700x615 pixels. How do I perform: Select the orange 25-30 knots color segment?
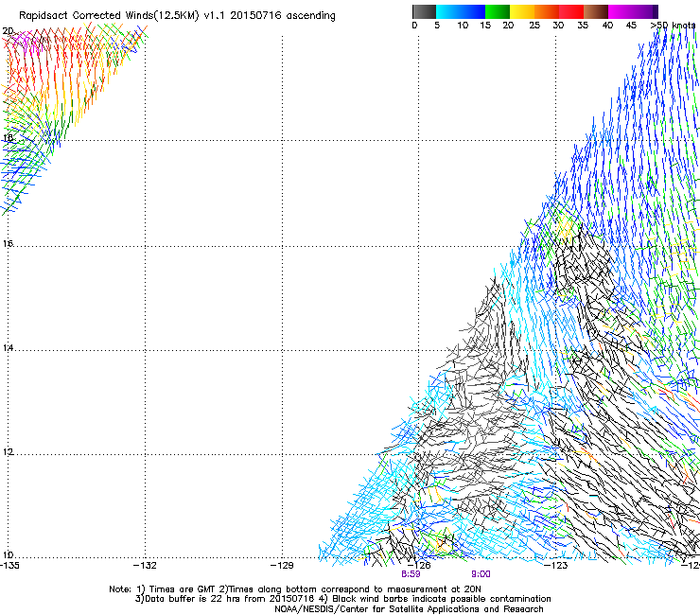tap(547, 11)
